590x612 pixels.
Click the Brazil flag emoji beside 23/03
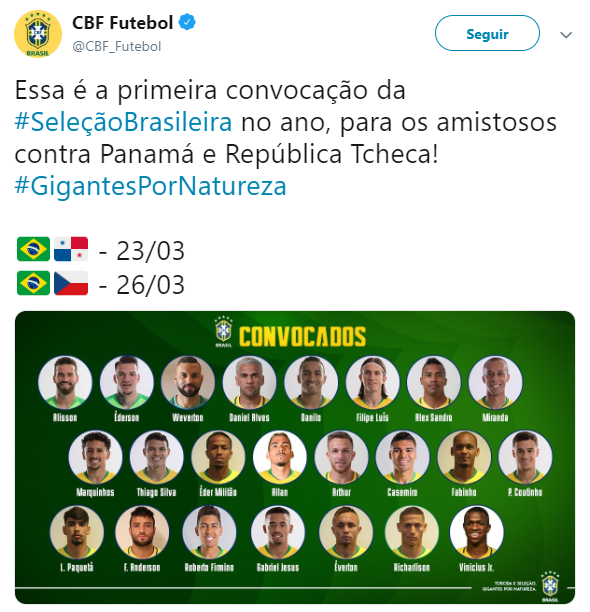click(34, 249)
